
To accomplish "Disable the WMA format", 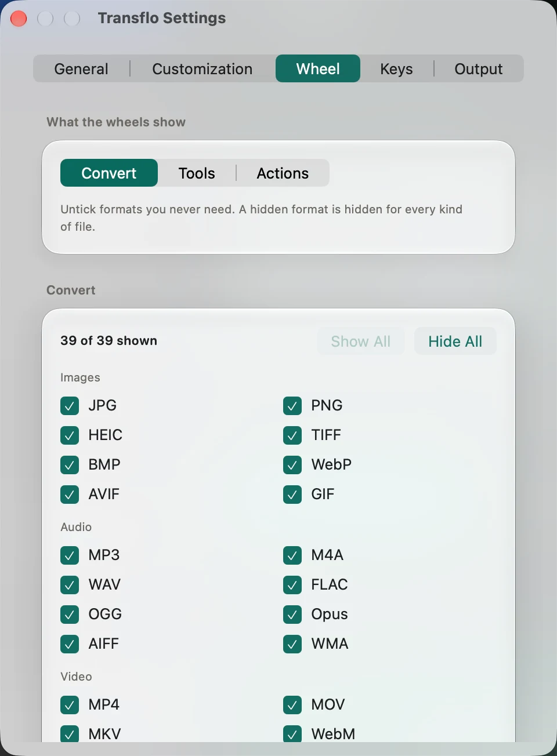I will click(292, 644).
